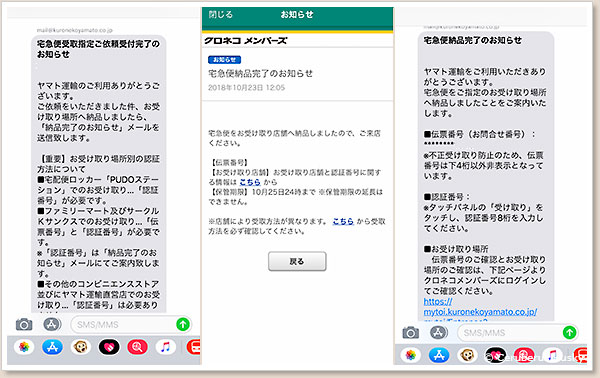Select 【重要】お受け取り場所別の認証 line
The image size is (600, 378).
point(98,158)
